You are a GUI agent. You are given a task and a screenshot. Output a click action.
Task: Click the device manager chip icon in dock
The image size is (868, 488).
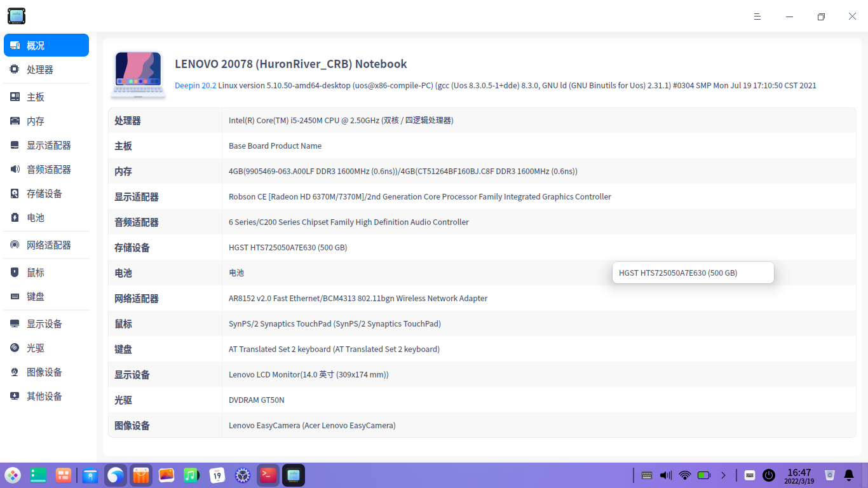point(294,475)
